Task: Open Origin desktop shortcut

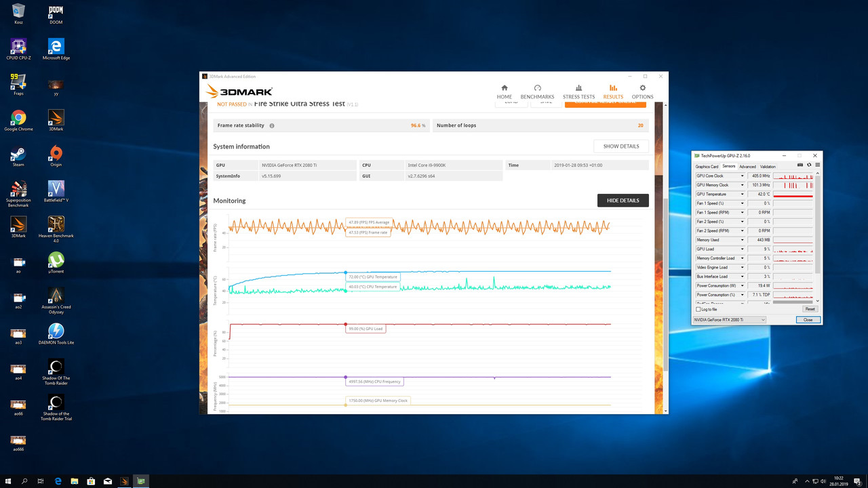Action: pyautogui.click(x=56, y=157)
